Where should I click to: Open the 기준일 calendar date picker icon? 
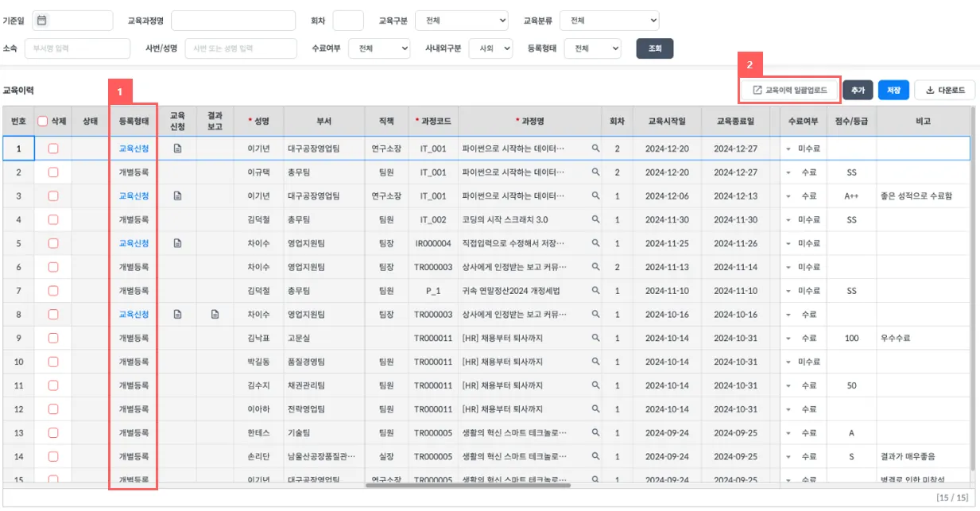43,20
